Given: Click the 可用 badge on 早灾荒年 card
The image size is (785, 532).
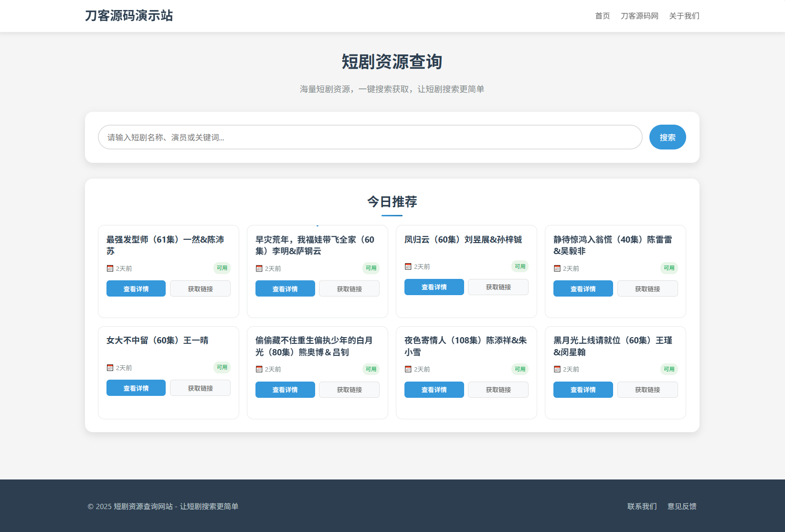Looking at the screenshot, I should [371, 268].
